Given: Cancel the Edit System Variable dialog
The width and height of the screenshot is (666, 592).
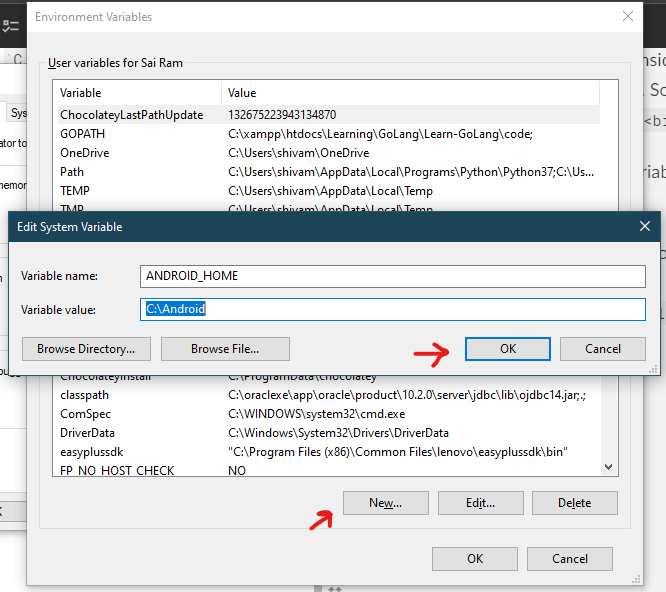Looking at the screenshot, I should click(x=602, y=349).
